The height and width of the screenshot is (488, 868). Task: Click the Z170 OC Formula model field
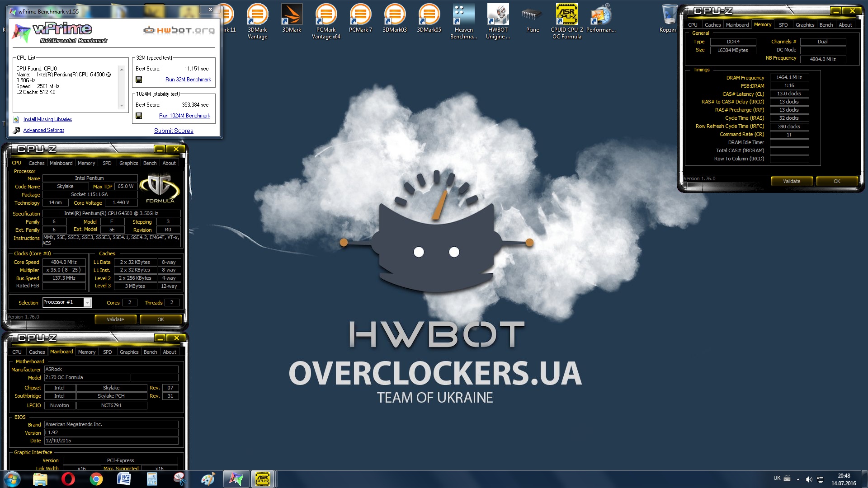[87, 378]
